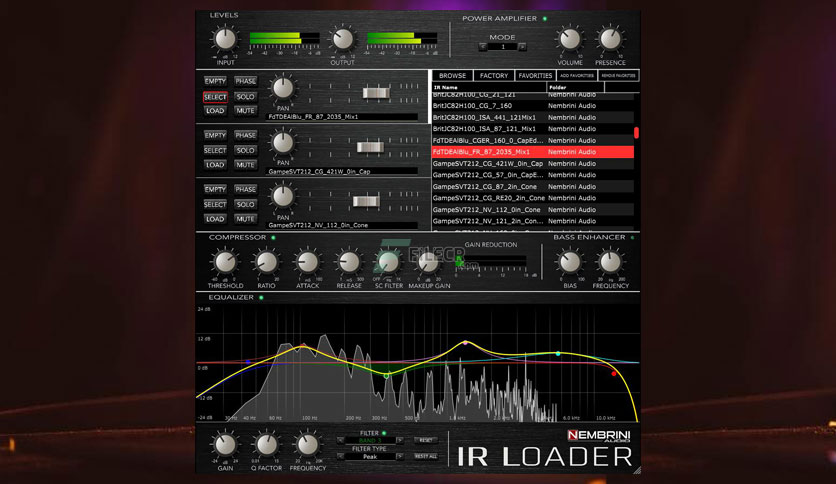The height and width of the screenshot is (484, 836).
Task: Step to the previous filter band
Action: 341,440
